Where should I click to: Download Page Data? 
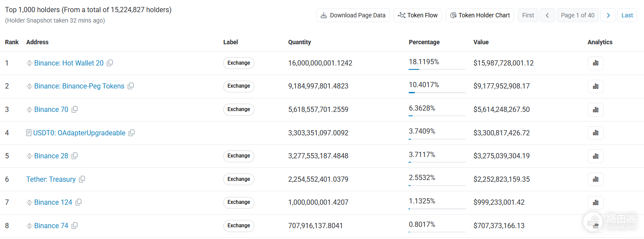tap(353, 15)
